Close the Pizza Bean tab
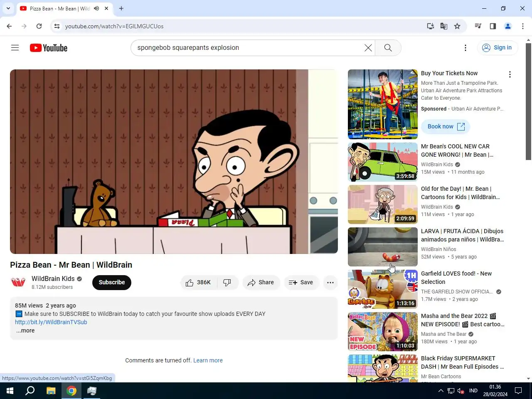This screenshot has height=399, width=532. 106,8
